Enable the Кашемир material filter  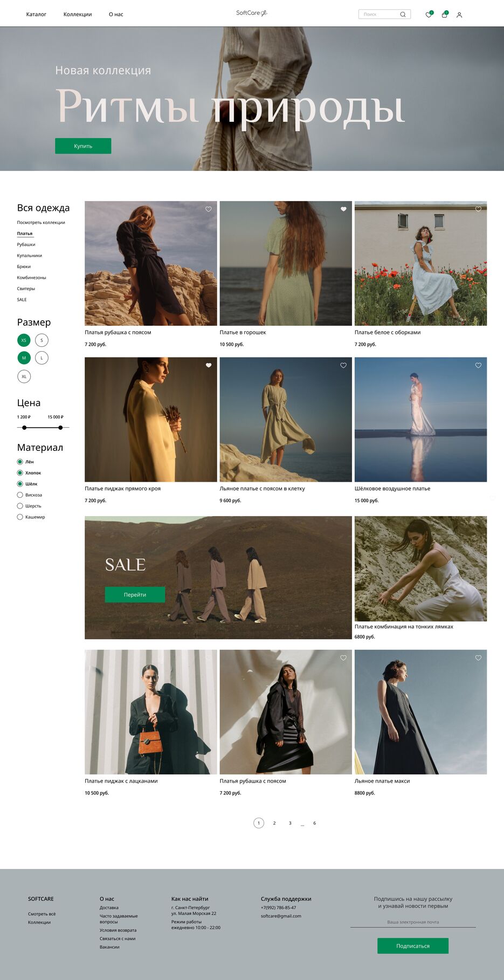click(20, 517)
